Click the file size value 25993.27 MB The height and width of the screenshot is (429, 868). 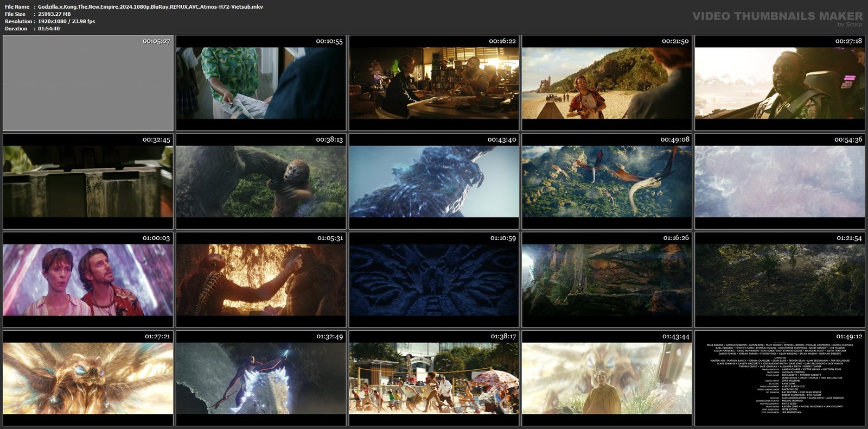(x=54, y=14)
